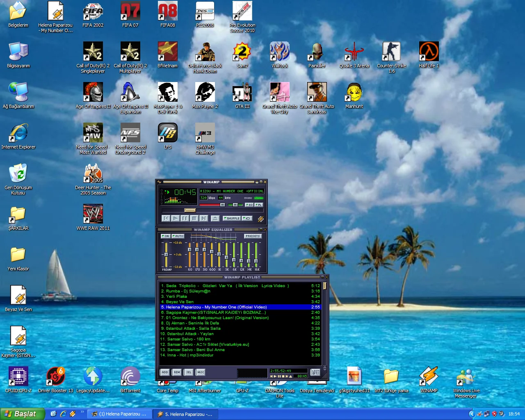Switch to the '5. Helena Paparizou' taskbar window
Viewport: 525px width, 420px height.
click(185, 414)
